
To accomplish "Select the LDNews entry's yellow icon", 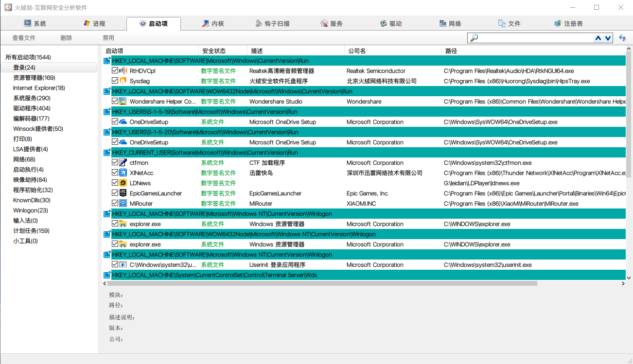I will coord(123,183).
